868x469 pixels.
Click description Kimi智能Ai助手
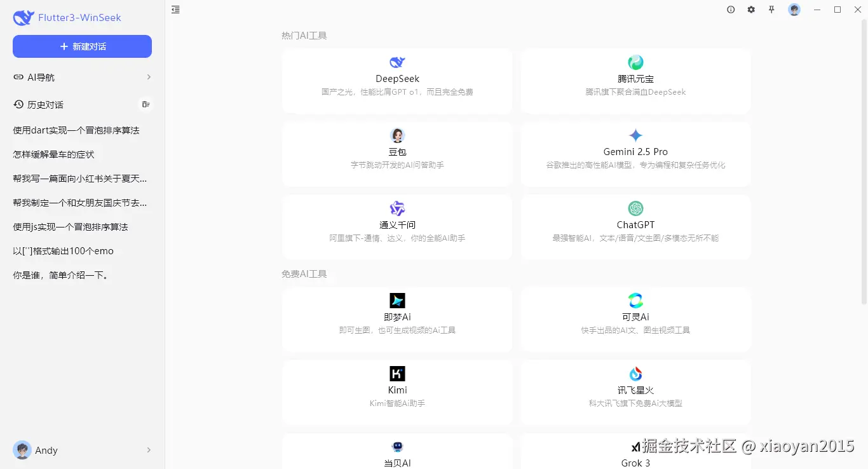(397, 404)
